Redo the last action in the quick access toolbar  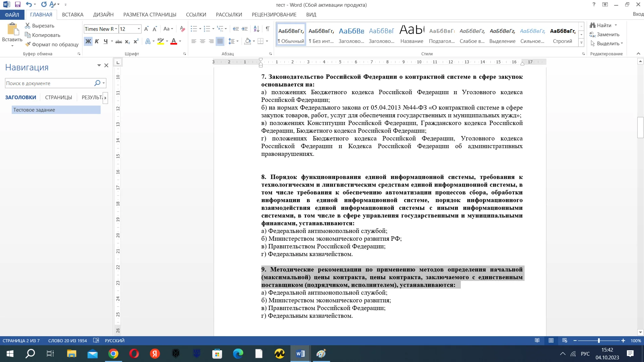44,5
